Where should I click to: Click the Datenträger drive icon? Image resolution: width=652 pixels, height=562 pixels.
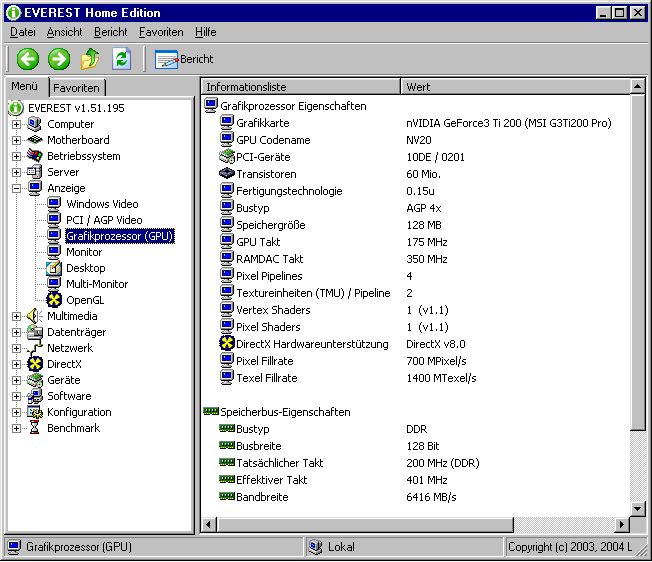(35, 332)
